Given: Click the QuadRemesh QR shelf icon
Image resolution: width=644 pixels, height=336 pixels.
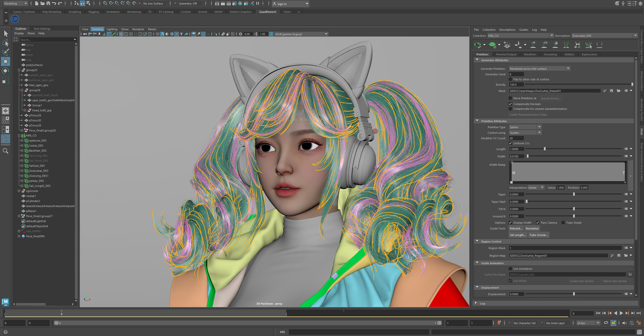Looking at the screenshot, I should click(15, 19).
